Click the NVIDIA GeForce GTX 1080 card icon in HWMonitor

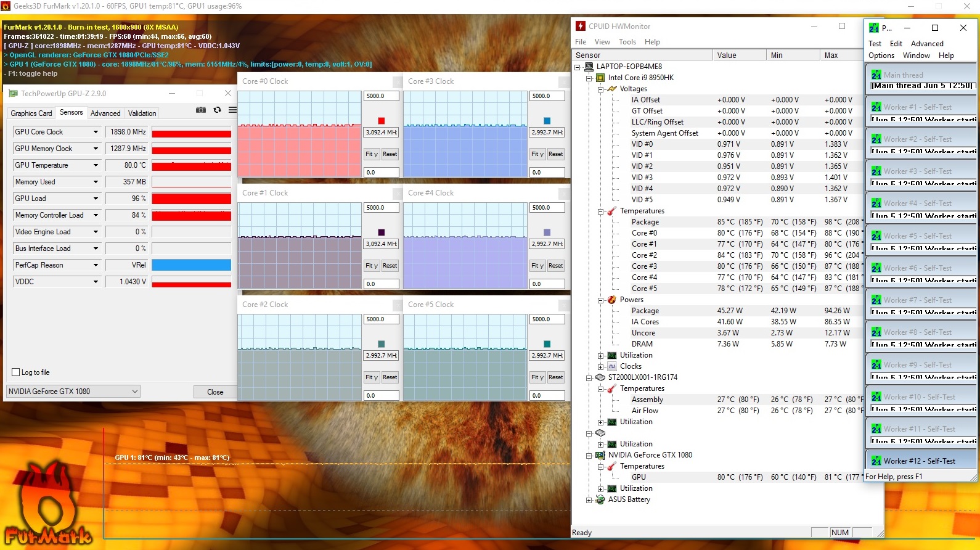pyautogui.click(x=600, y=455)
